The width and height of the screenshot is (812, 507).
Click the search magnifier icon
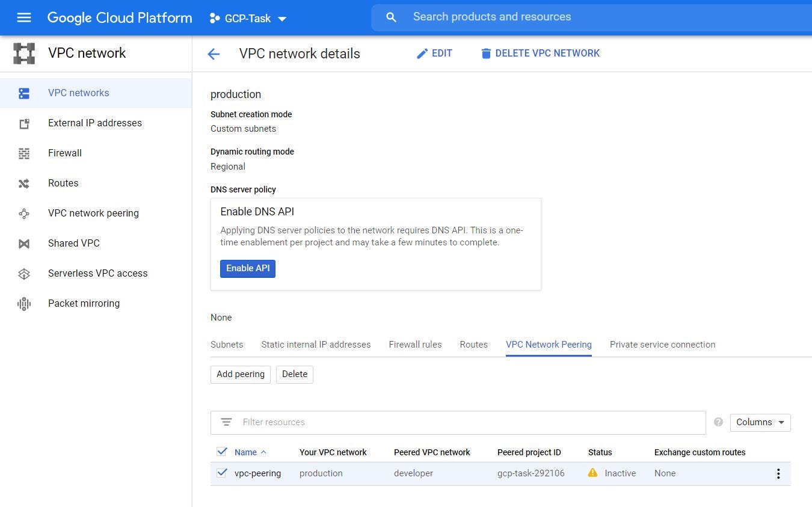(x=391, y=17)
